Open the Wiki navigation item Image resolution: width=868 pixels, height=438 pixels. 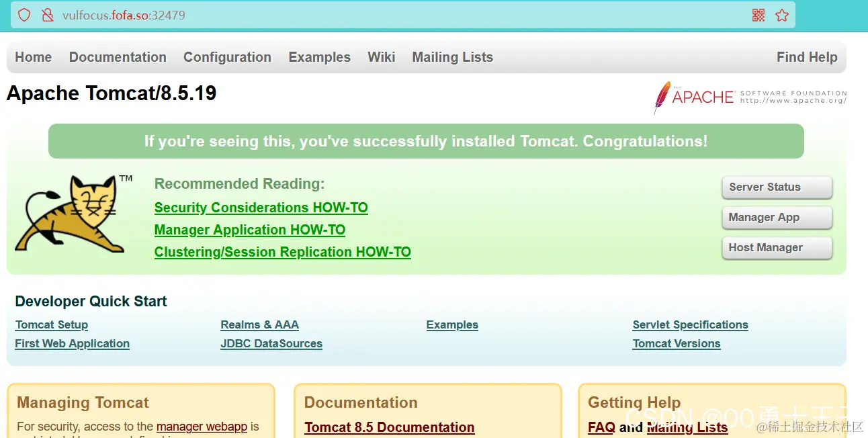(x=382, y=57)
